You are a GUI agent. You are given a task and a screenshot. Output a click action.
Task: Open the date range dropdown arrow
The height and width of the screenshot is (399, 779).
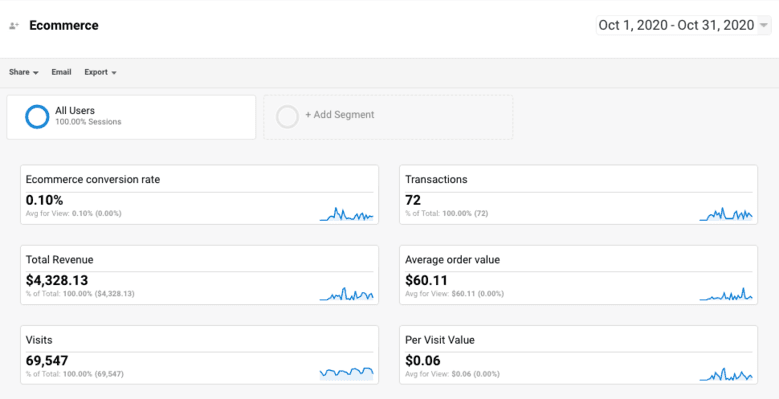point(764,26)
